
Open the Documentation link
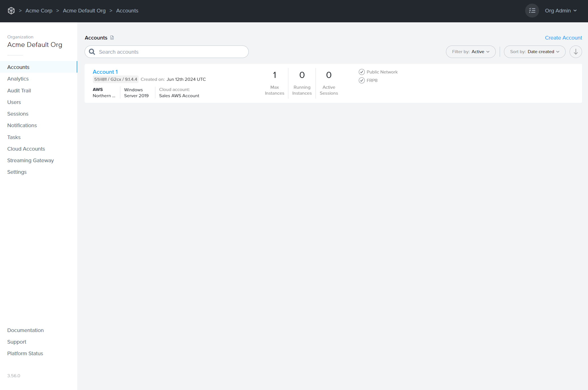pos(25,330)
